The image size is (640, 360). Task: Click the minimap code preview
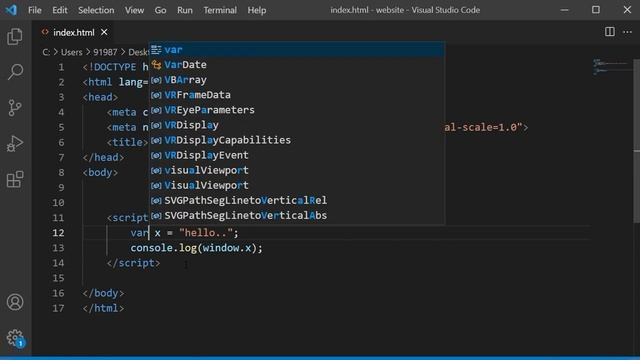pos(611,67)
